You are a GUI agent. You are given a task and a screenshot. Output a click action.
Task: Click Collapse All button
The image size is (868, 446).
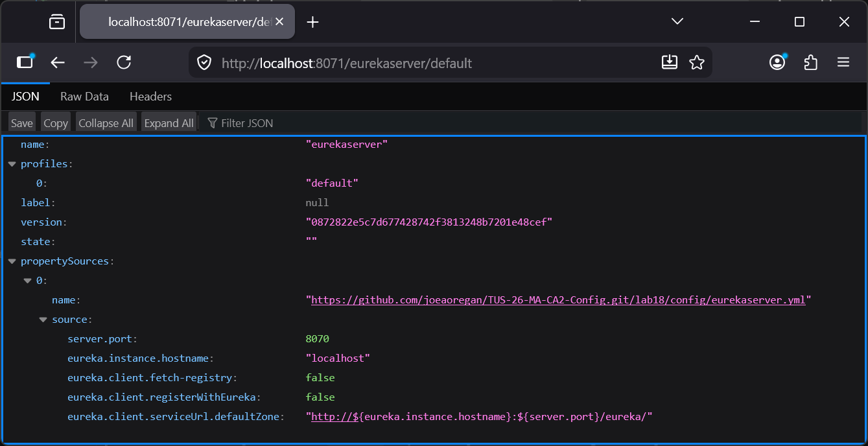[x=106, y=123]
